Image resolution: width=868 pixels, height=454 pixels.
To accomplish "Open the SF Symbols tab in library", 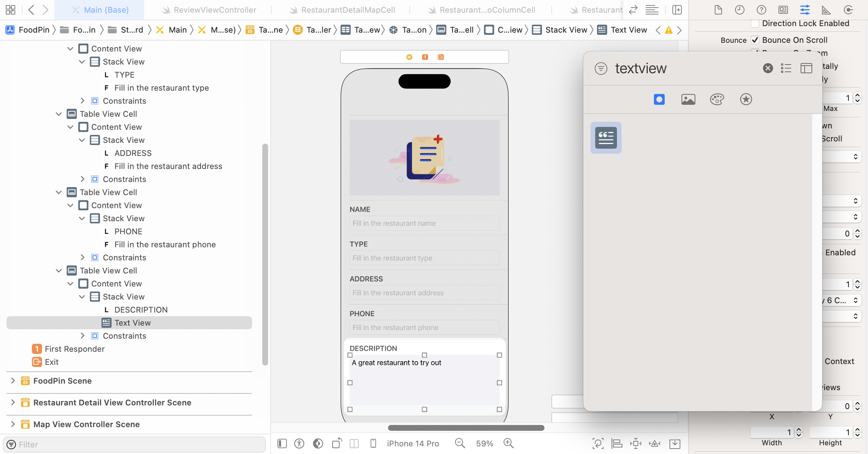I will click(x=746, y=99).
